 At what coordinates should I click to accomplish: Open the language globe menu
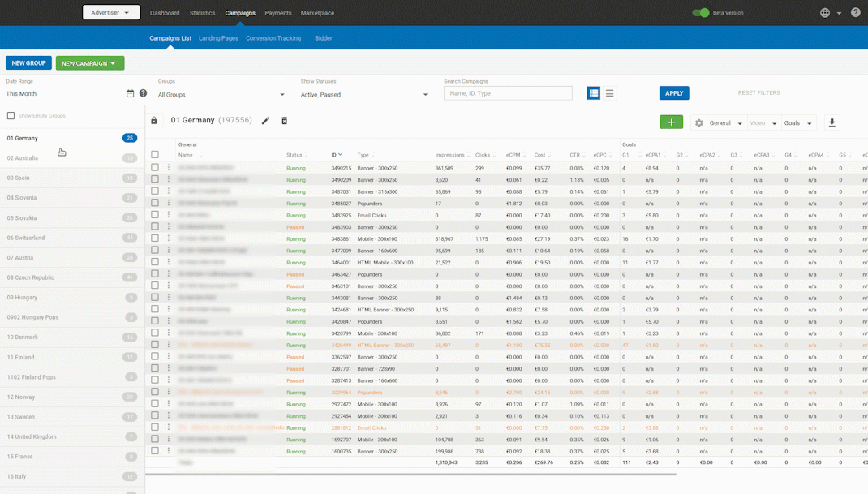(825, 13)
